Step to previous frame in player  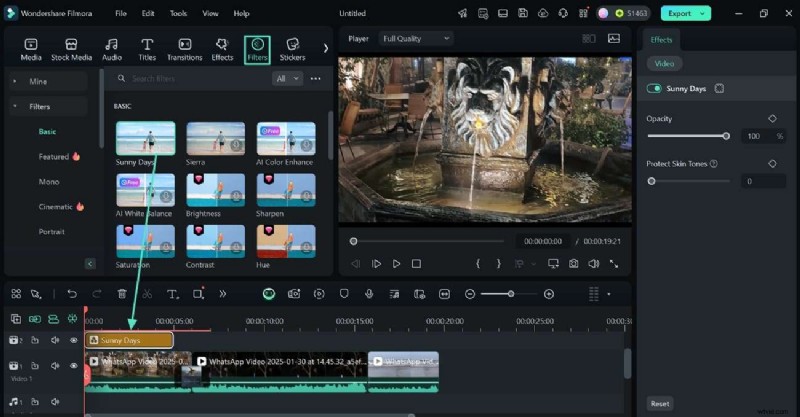[356, 264]
